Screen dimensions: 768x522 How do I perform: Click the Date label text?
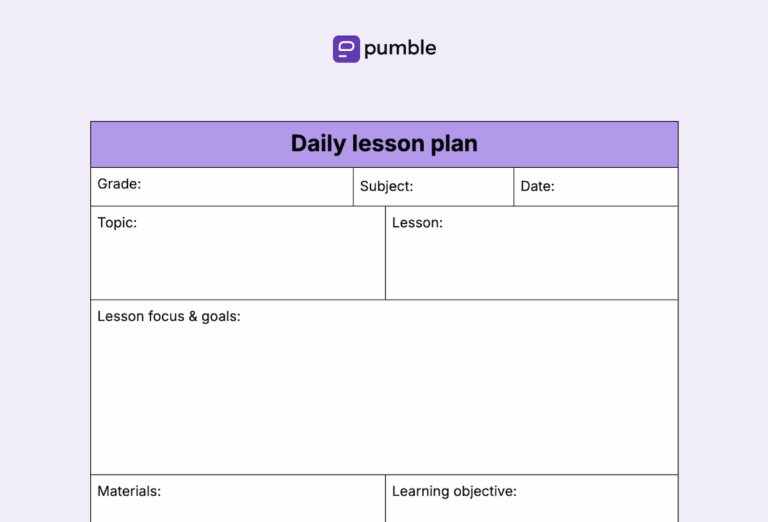pos(537,186)
